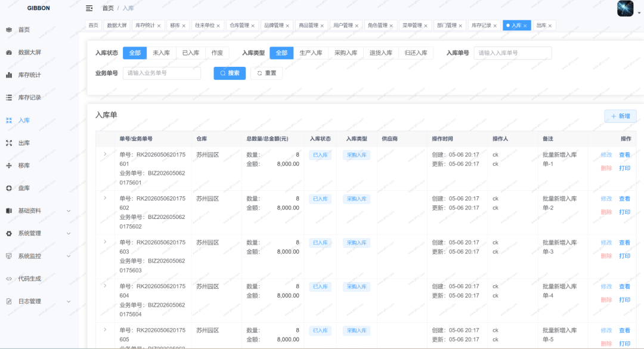Expand row RK2026050620175605 details

point(105,330)
